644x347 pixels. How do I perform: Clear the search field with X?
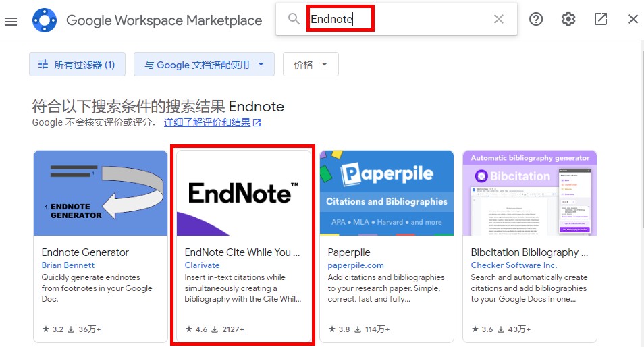point(499,19)
